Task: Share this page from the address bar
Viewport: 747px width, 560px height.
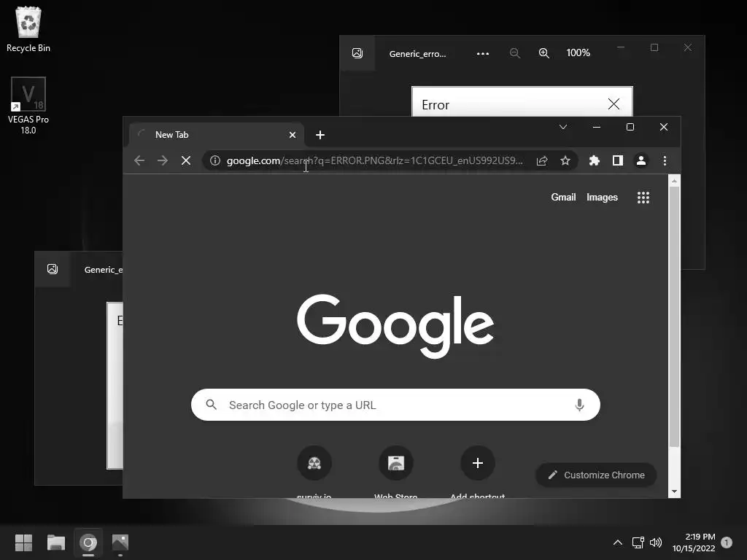Action: 542,160
